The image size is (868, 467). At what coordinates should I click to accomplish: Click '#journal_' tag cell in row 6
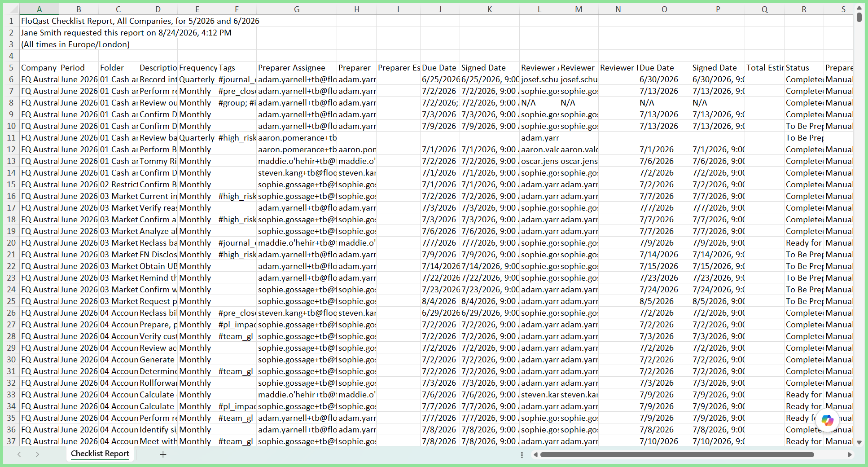(237, 79)
